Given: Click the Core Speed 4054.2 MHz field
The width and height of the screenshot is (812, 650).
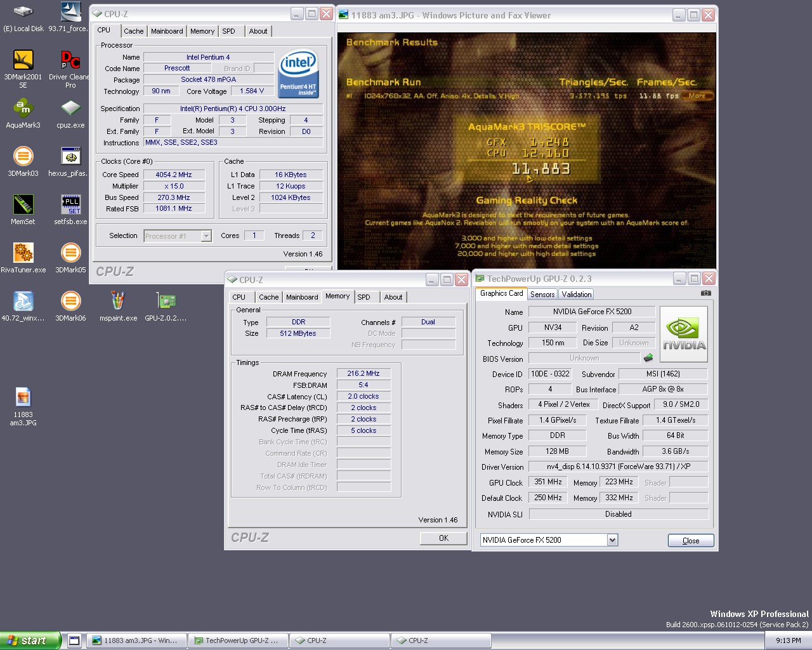Looking at the screenshot, I should [174, 175].
